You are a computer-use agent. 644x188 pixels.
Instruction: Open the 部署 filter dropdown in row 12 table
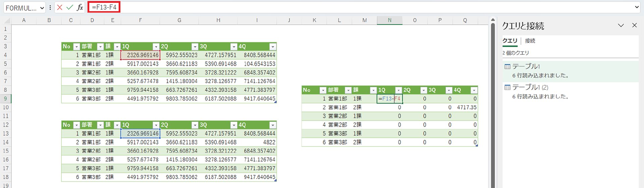100,125
